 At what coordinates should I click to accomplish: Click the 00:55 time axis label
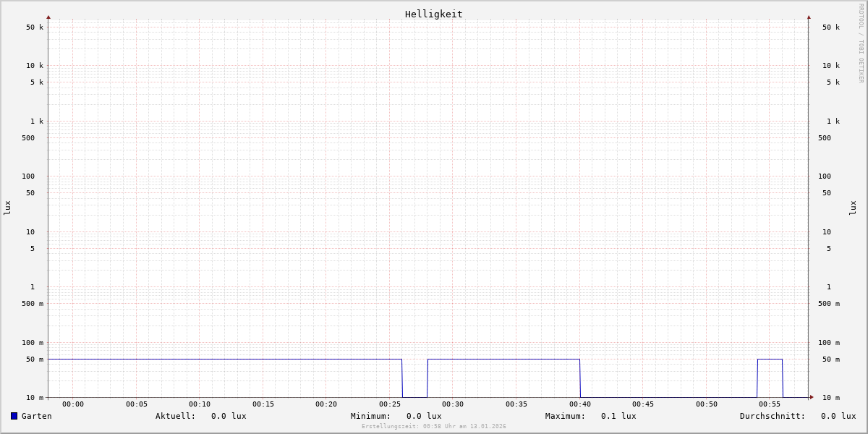(770, 404)
